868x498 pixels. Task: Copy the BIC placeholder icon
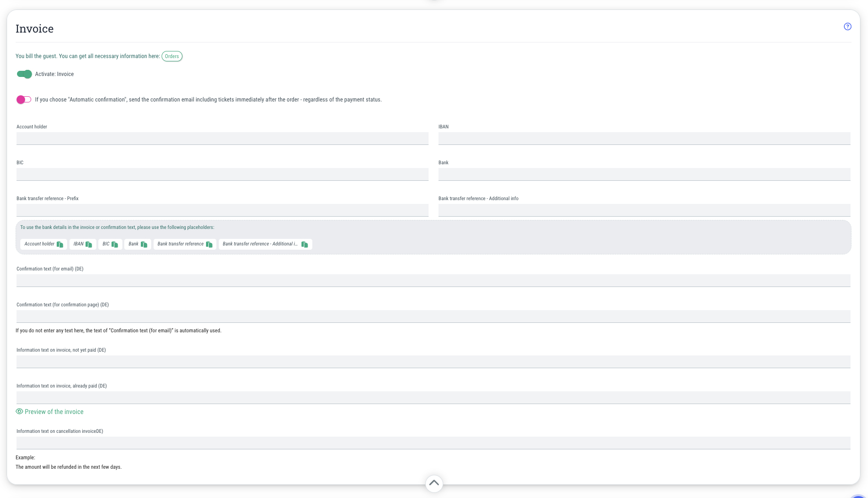tap(115, 245)
